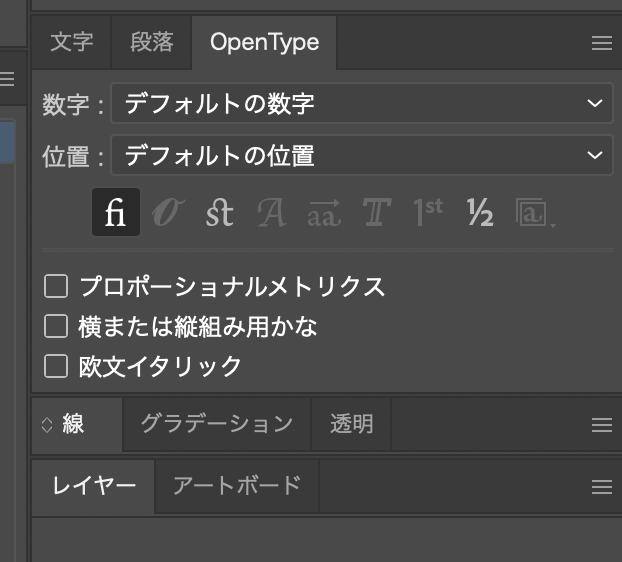Toggle stylistic alternates aa icon
This screenshot has width=622, height=562.
click(x=323, y=212)
